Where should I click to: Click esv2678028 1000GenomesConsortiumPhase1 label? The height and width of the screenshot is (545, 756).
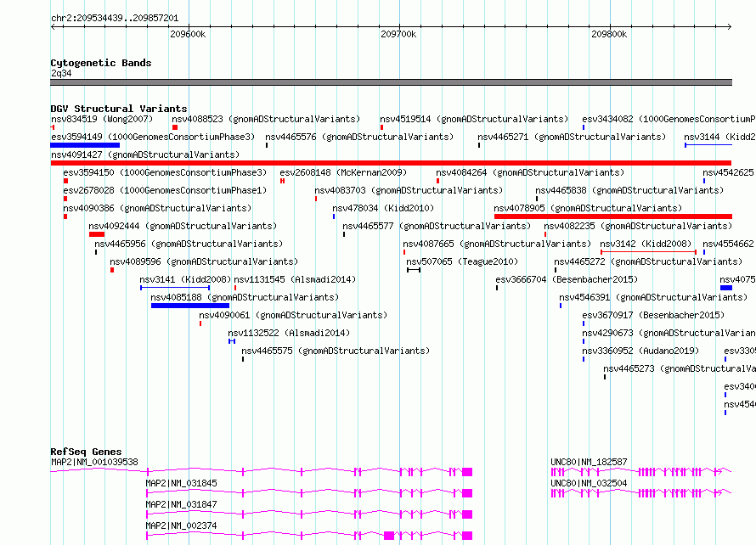(x=165, y=190)
